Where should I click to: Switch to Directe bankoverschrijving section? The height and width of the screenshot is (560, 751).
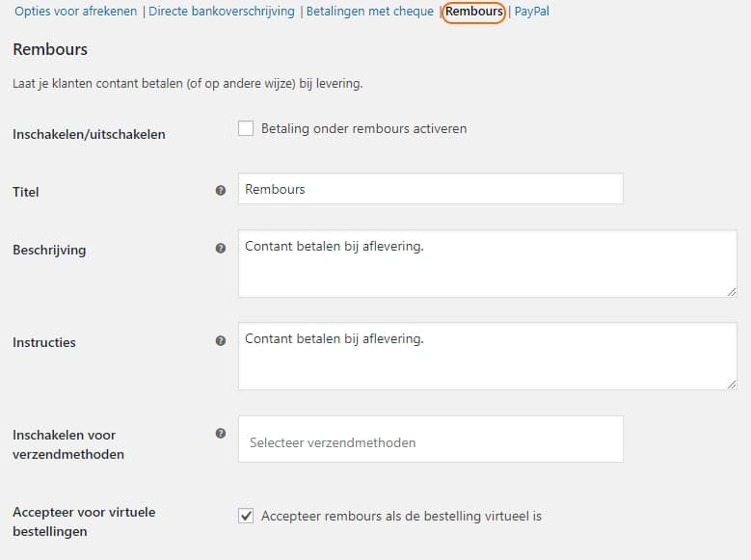(222, 11)
